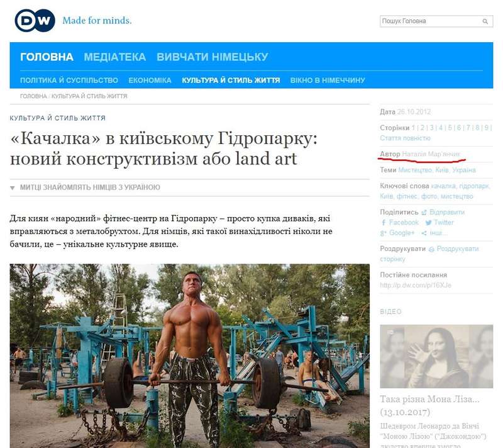Share via Google+ icon link
This screenshot has width=503, height=448.
(x=397, y=233)
